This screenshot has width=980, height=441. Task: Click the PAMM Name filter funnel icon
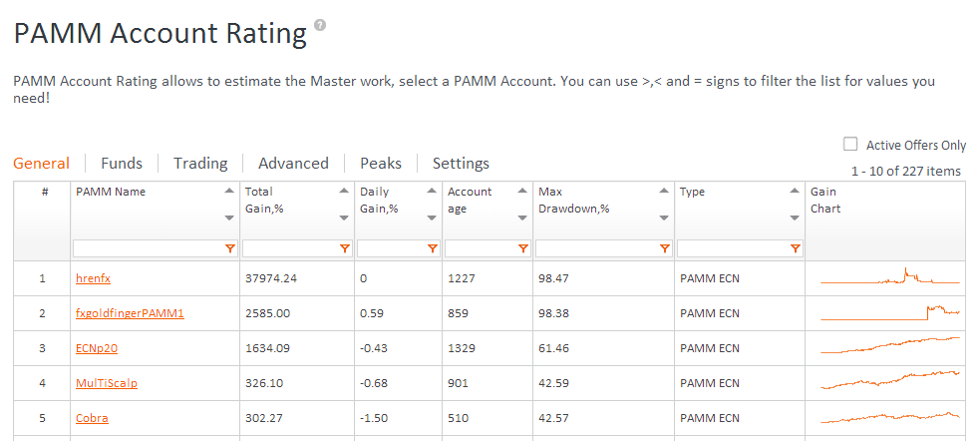click(x=230, y=248)
